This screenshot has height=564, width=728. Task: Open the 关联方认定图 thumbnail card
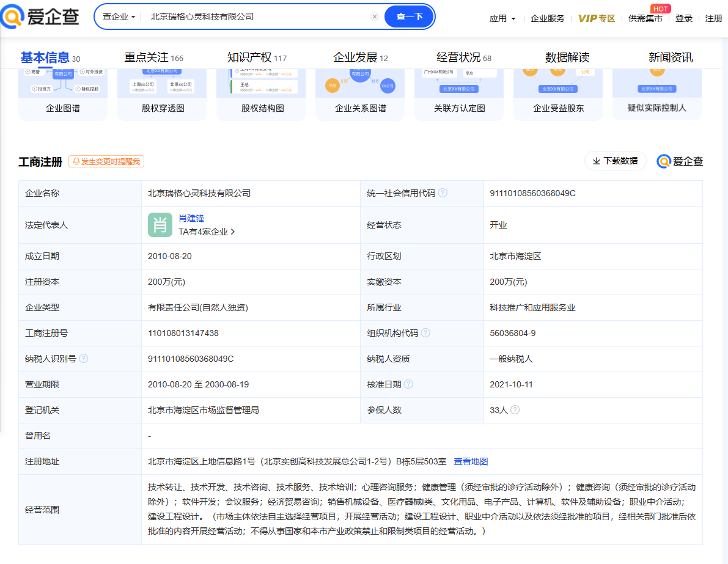tap(458, 95)
